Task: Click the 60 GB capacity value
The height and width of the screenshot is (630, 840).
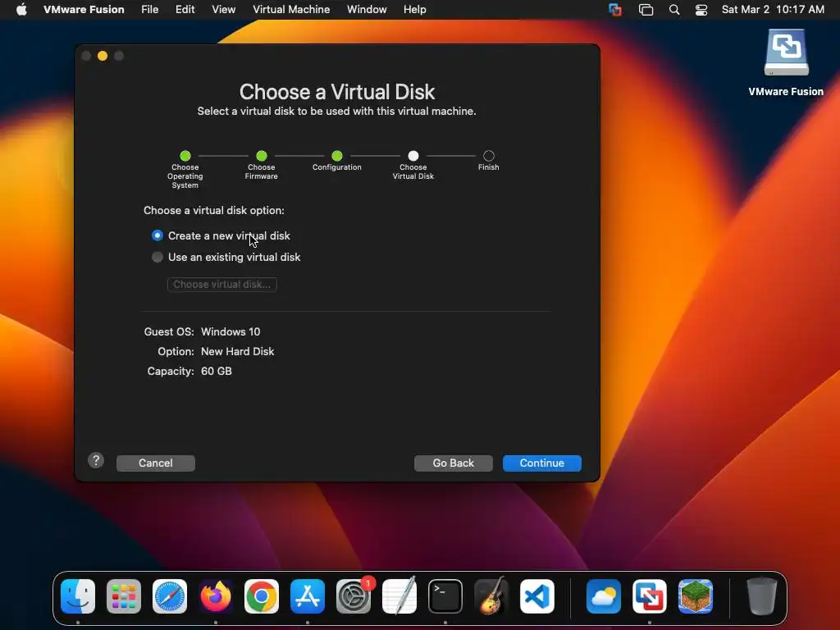Action: (x=217, y=372)
